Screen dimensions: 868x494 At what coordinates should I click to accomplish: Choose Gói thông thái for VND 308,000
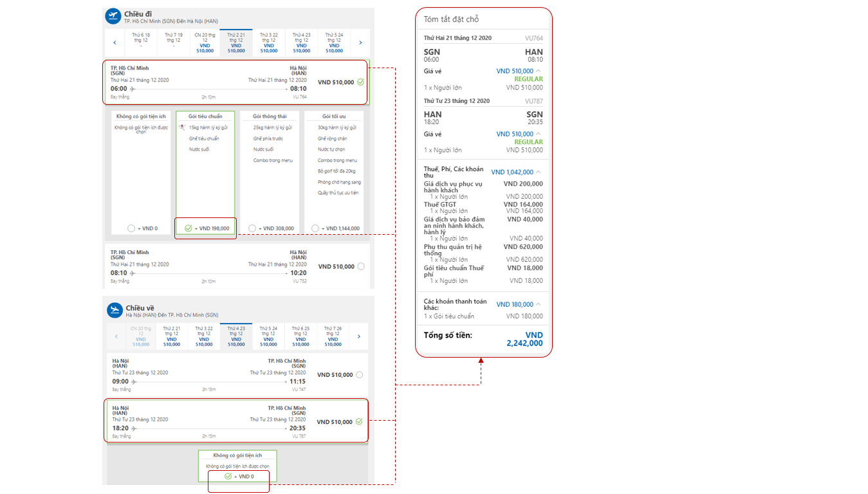(x=253, y=228)
